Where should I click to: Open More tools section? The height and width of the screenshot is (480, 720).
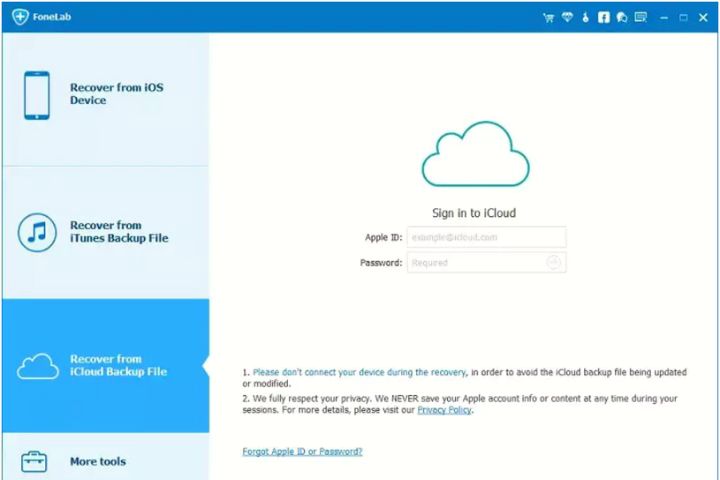coord(106,457)
